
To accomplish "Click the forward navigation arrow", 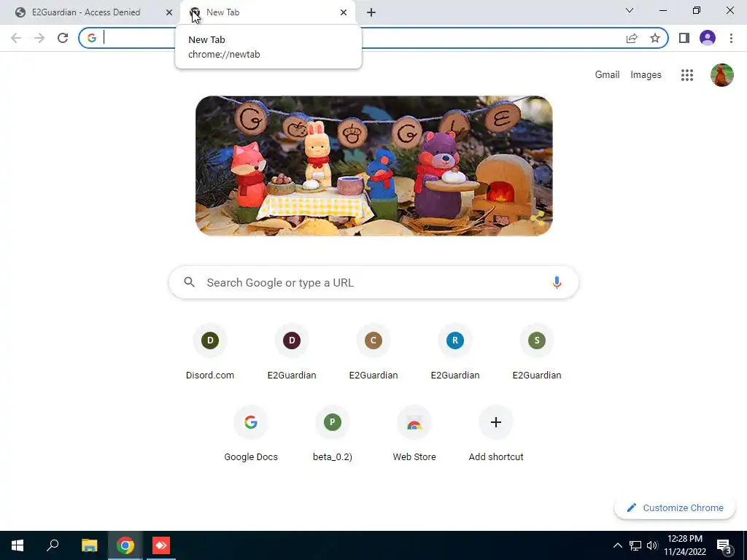I will (39, 38).
